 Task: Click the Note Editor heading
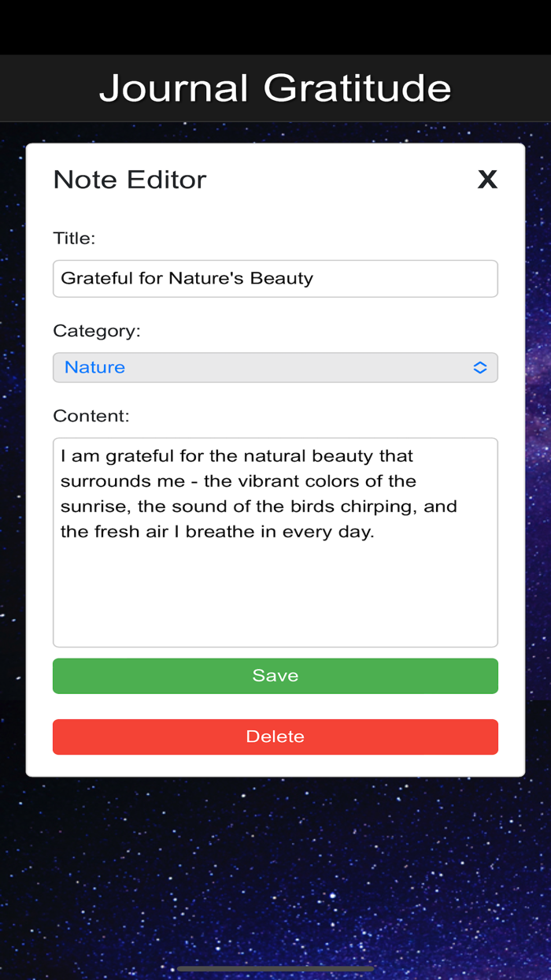(130, 180)
